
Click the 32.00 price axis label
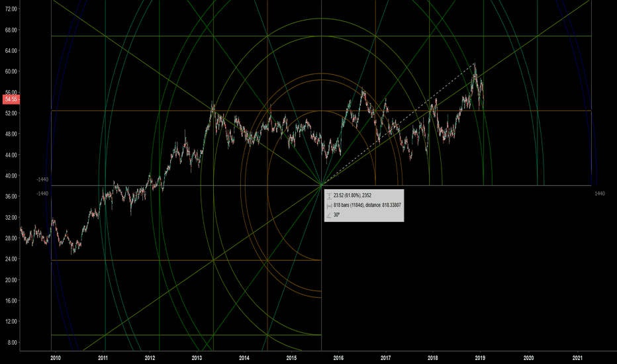(x=11, y=217)
